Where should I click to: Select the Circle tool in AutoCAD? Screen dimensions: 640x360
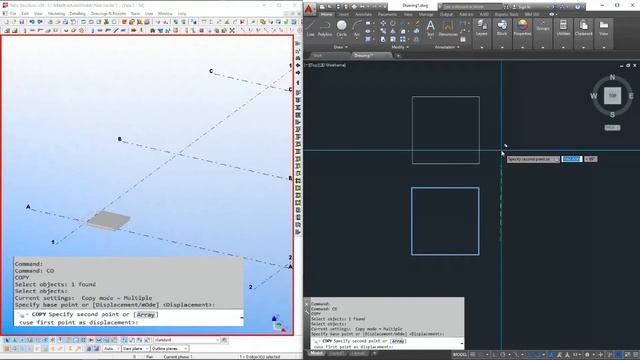point(342,29)
